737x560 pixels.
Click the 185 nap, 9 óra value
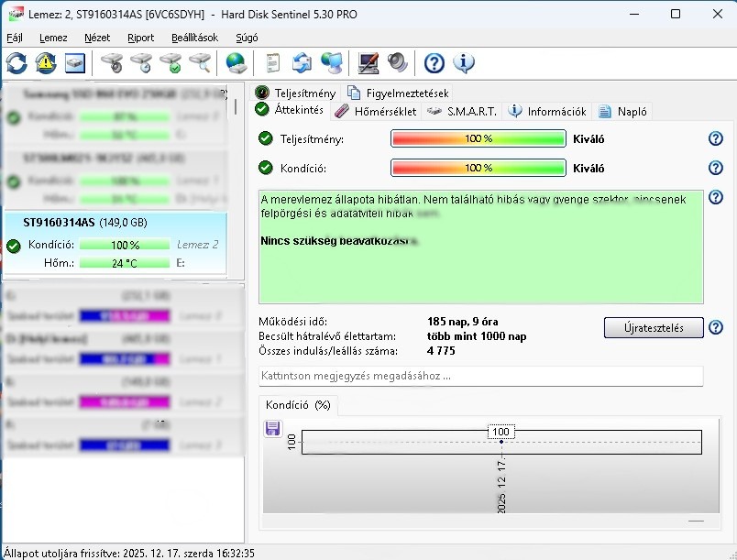463,322
